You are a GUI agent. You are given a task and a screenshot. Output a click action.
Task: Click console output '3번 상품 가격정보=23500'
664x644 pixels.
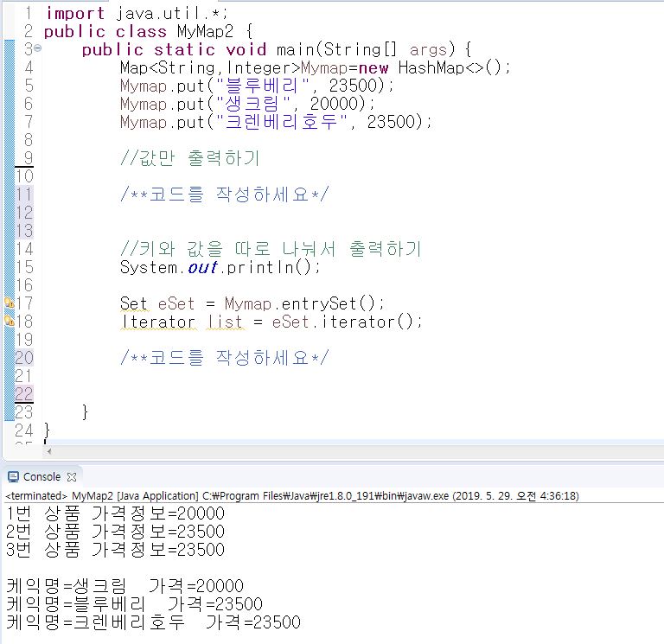[115, 550]
